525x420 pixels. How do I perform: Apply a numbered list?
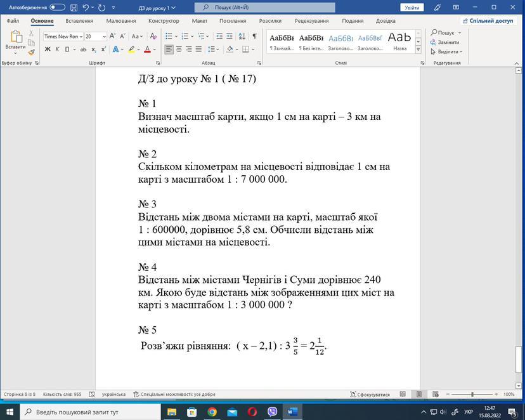[x=185, y=36]
